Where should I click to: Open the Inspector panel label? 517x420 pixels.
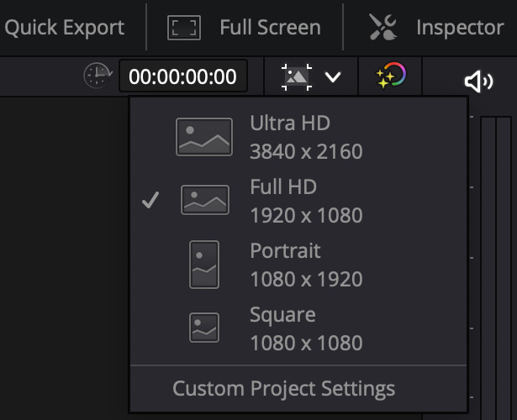(460, 28)
